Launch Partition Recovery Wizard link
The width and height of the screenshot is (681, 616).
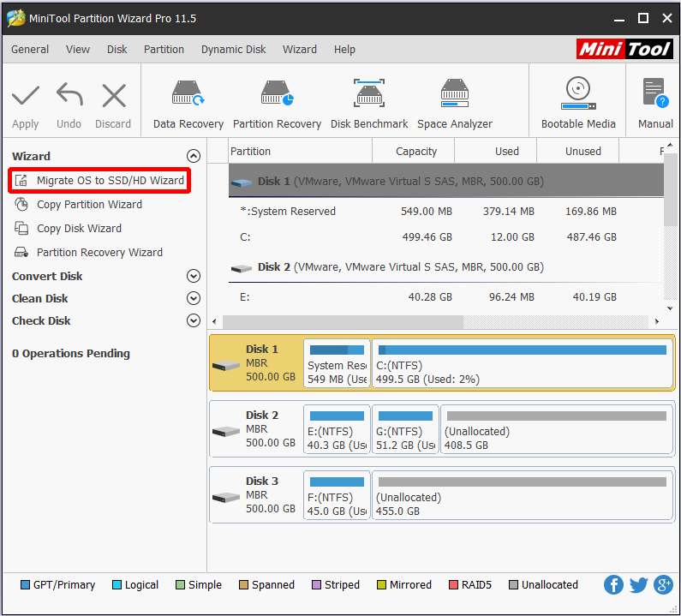pyautogui.click(x=99, y=253)
